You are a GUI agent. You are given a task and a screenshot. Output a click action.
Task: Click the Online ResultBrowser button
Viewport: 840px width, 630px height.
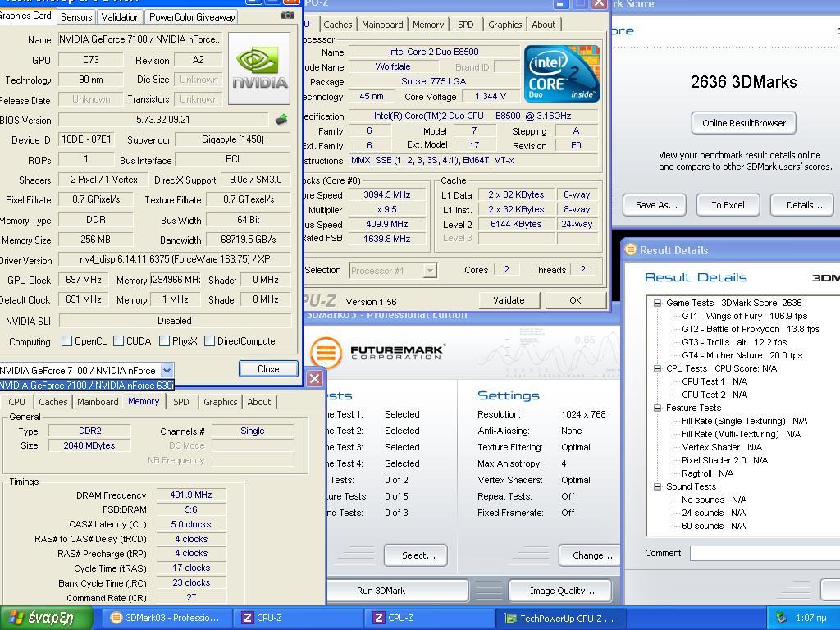(743, 123)
